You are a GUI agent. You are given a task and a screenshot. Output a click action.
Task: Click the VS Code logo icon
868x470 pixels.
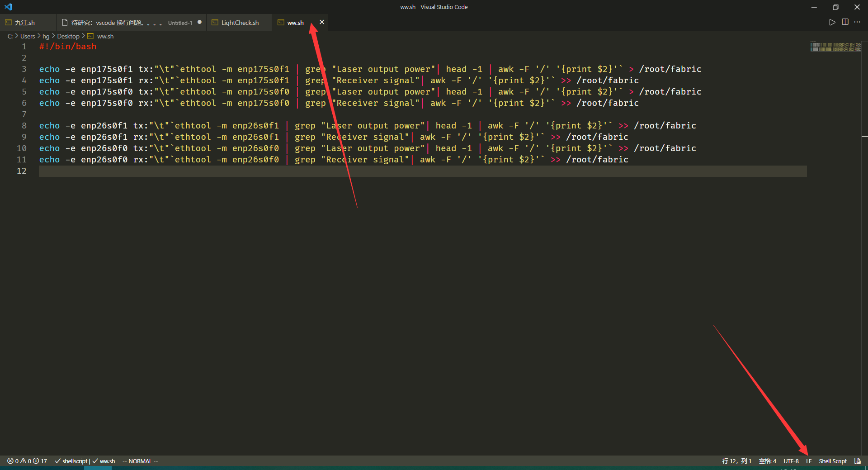8,7
